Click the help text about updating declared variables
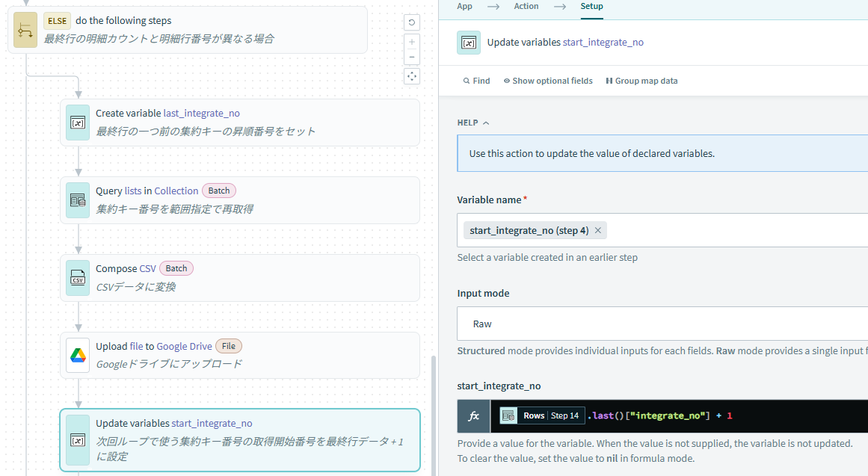 (x=592, y=154)
